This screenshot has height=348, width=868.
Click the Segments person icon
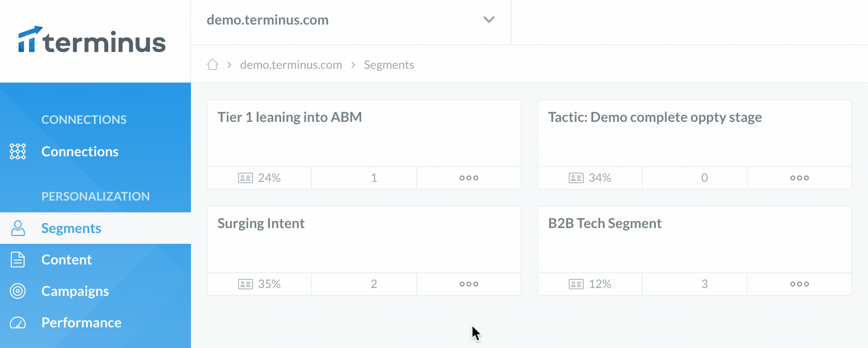(18, 228)
